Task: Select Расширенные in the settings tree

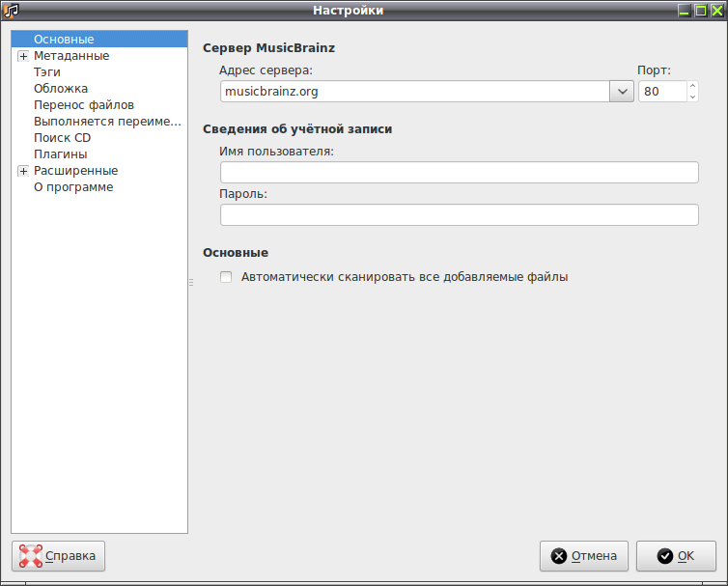Action: pyautogui.click(x=75, y=171)
